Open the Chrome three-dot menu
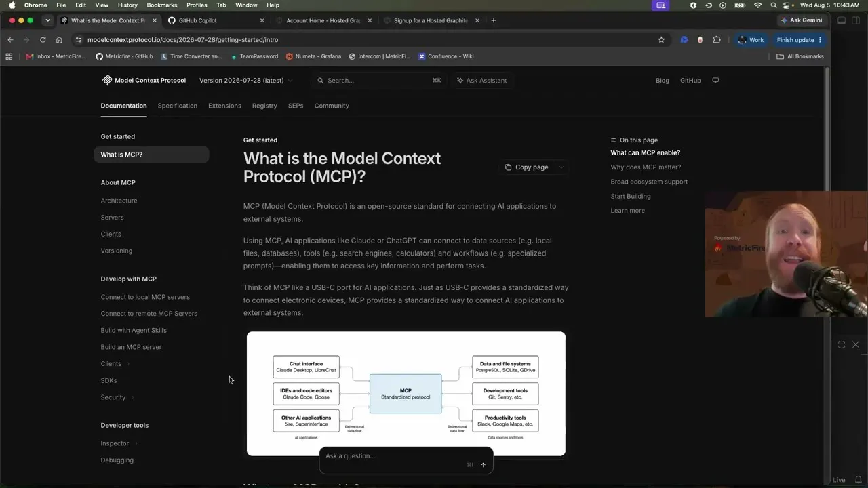Image resolution: width=868 pixels, height=488 pixels. (820, 40)
